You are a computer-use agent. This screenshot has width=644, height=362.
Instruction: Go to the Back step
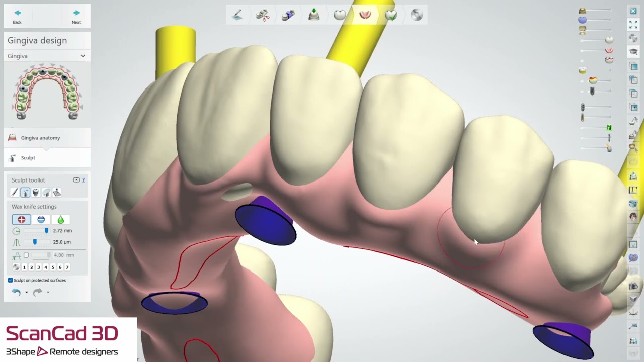pos(17,16)
